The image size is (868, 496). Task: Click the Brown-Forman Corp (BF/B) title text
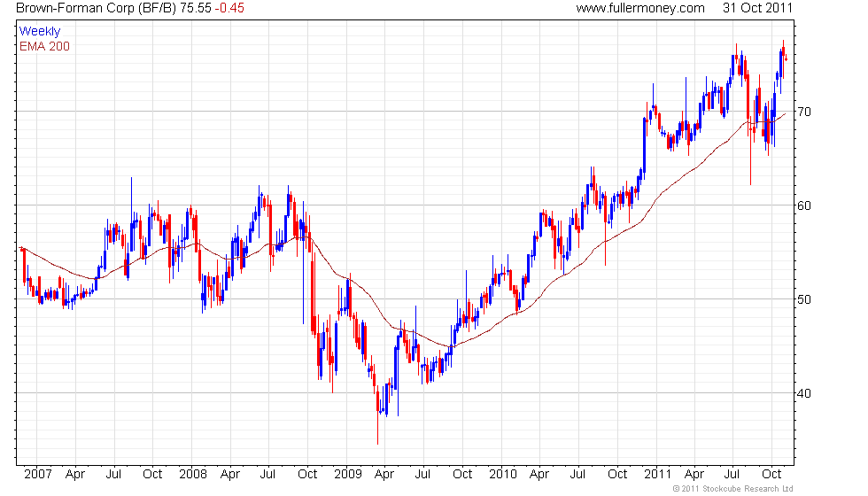click(97, 8)
